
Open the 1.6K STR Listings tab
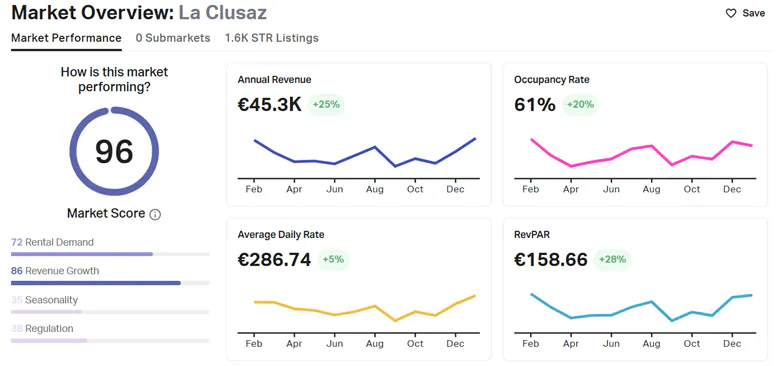272,38
